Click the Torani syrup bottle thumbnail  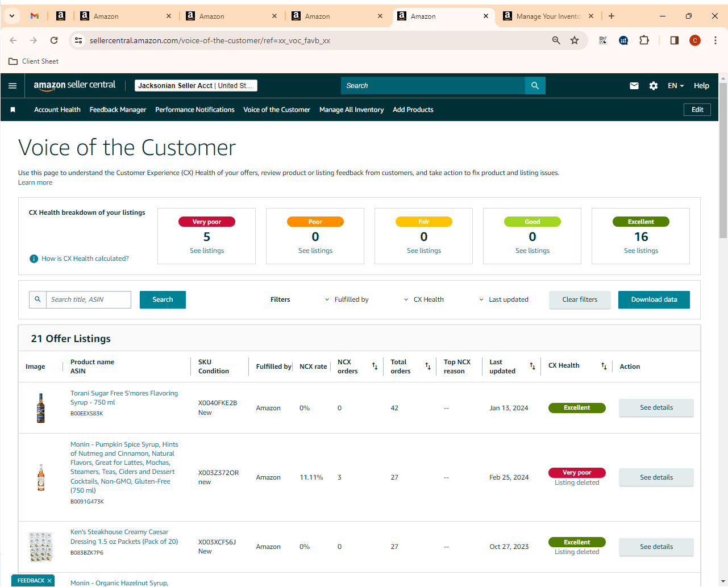click(41, 408)
